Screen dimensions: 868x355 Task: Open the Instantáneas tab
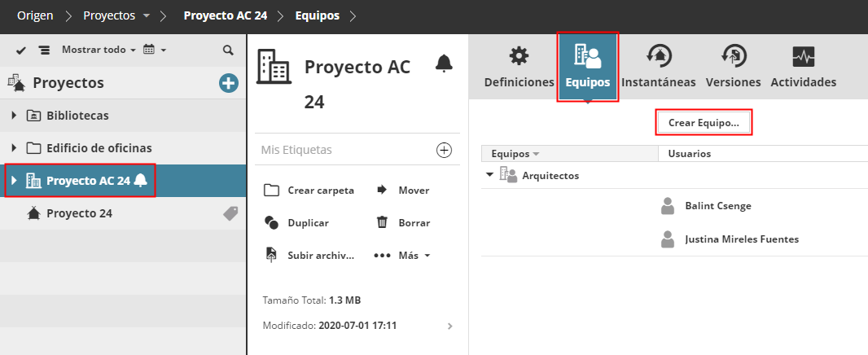coord(658,68)
